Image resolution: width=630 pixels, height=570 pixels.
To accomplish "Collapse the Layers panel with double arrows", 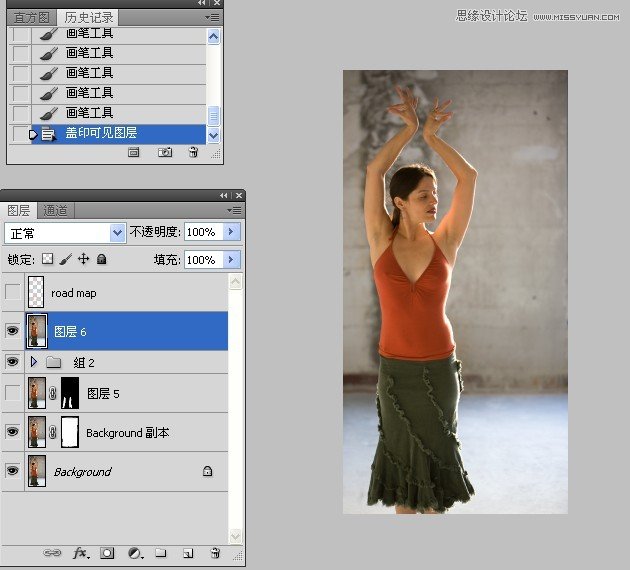I will tap(224, 195).
